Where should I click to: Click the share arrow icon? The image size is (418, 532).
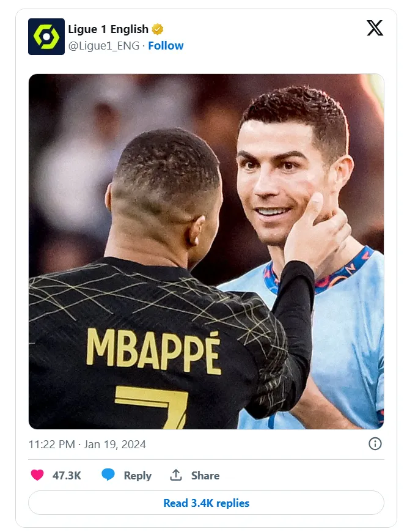(x=176, y=475)
